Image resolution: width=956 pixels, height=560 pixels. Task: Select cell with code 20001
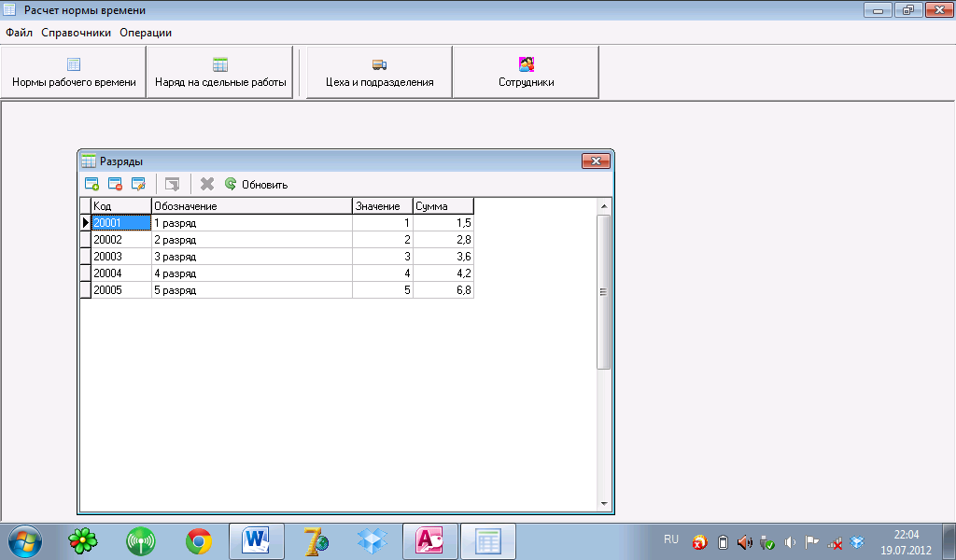click(x=121, y=223)
